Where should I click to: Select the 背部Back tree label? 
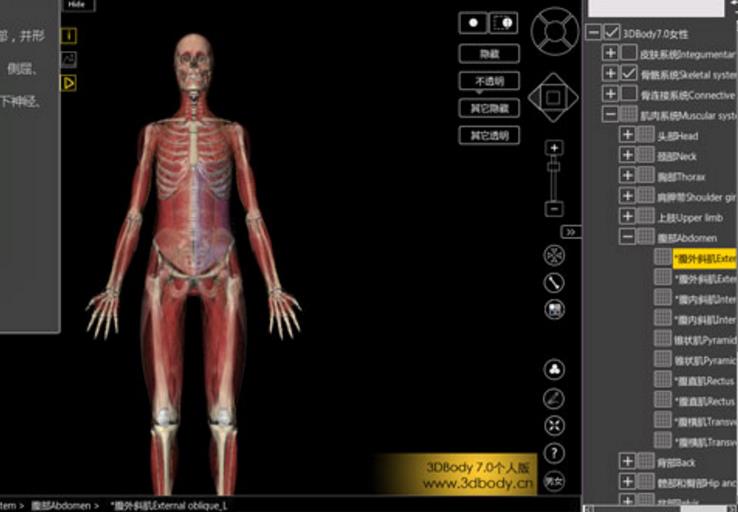click(676, 463)
